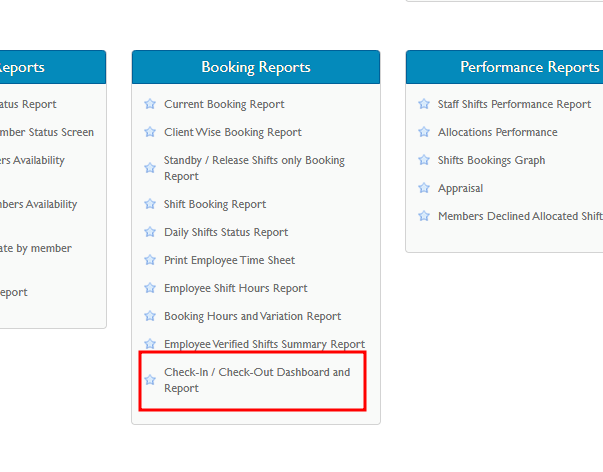Star the Shifts Bookings Graph entry
Viewport: 603px width, 472px height.
424,160
